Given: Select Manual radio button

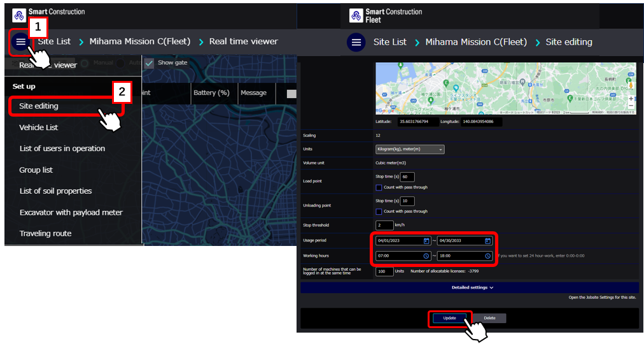Looking at the screenshot, I should coord(84,63).
